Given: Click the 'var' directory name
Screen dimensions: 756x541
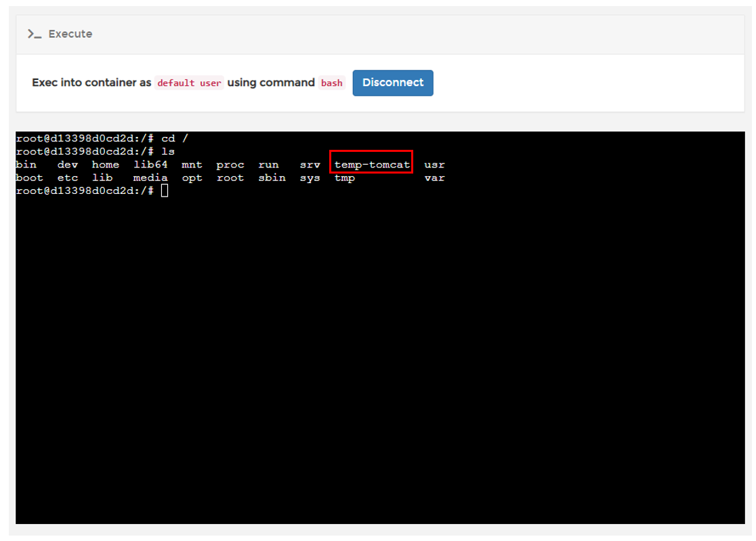Looking at the screenshot, I should coord(434,178).
